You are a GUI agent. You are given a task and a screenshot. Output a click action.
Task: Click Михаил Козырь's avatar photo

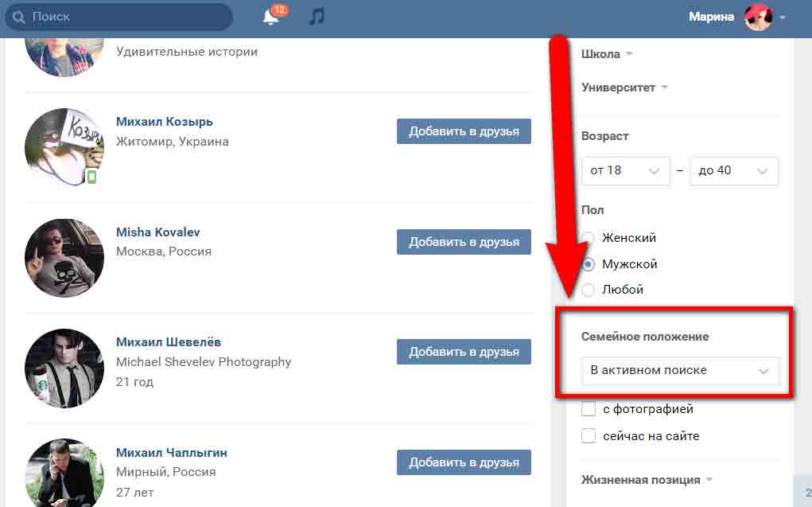pyautogui.click(x=64, y=147)
